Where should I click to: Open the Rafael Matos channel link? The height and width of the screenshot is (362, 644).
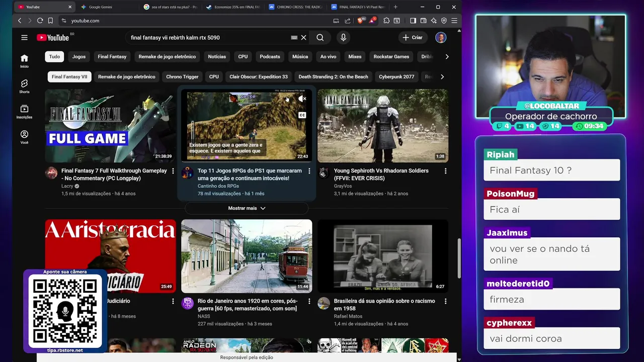(x=348, y=316)
